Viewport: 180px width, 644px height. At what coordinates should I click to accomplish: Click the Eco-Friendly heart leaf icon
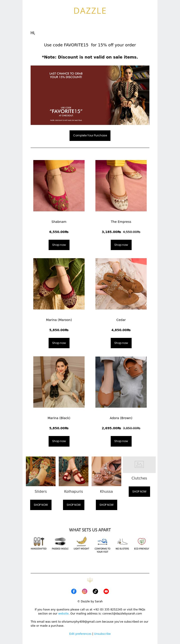[142, 541]
